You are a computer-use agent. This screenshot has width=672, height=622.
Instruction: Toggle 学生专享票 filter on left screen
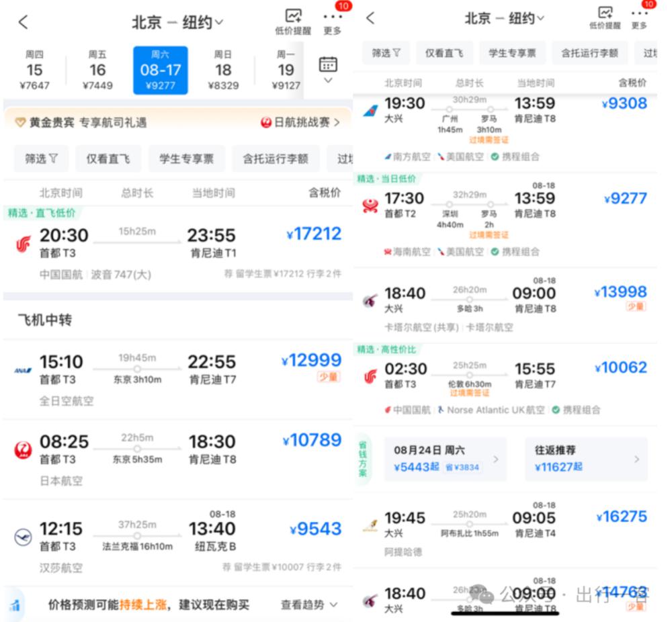tap(186, 159)
